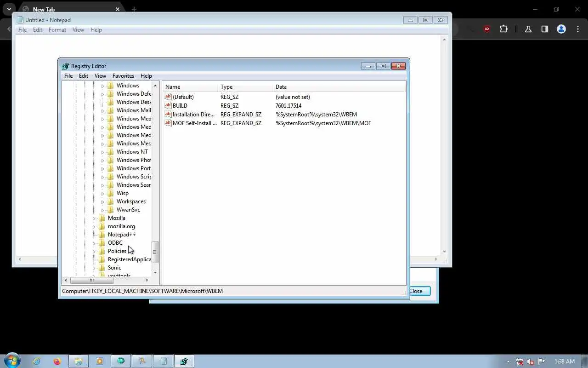
Task: Expand the Windows Mail key
Action: tap(103, 110)
